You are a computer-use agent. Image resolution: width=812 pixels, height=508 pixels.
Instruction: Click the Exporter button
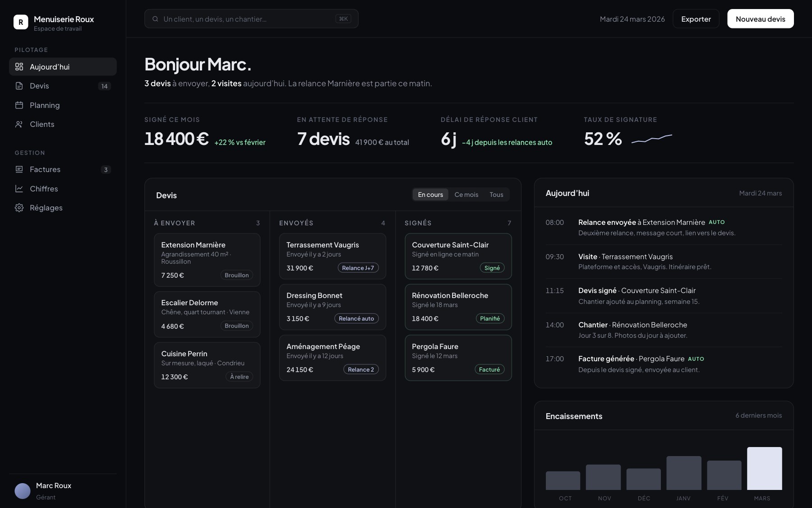pyautogui.click(x=696, y=19)
